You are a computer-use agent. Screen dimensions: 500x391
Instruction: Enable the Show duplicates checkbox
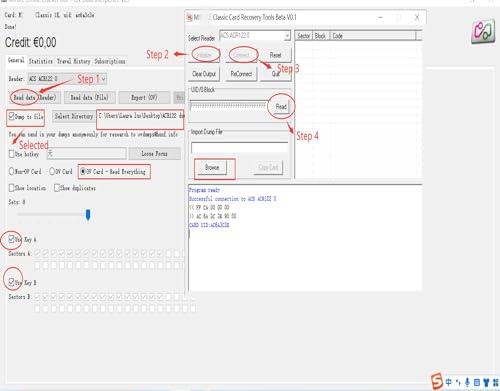57,188
